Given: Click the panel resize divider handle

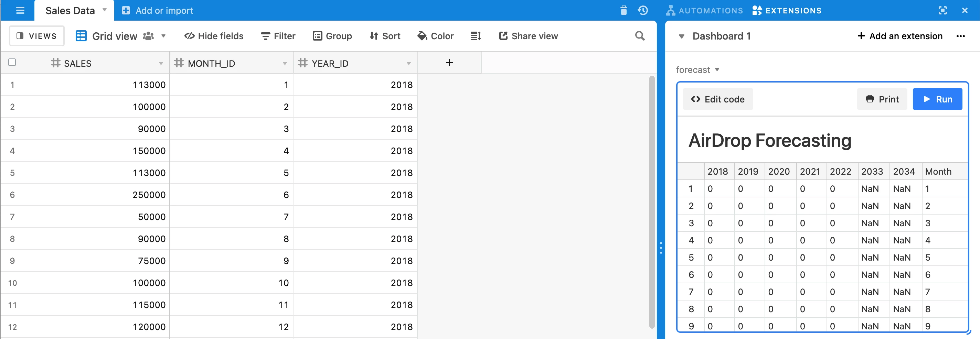Looking at the screenshot, I should pyautogui.click(x=661, y=248).
